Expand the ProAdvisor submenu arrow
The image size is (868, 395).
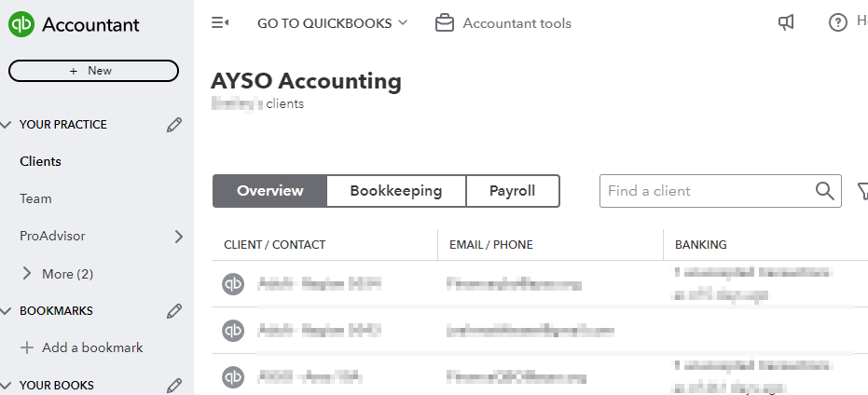point(179,237)
